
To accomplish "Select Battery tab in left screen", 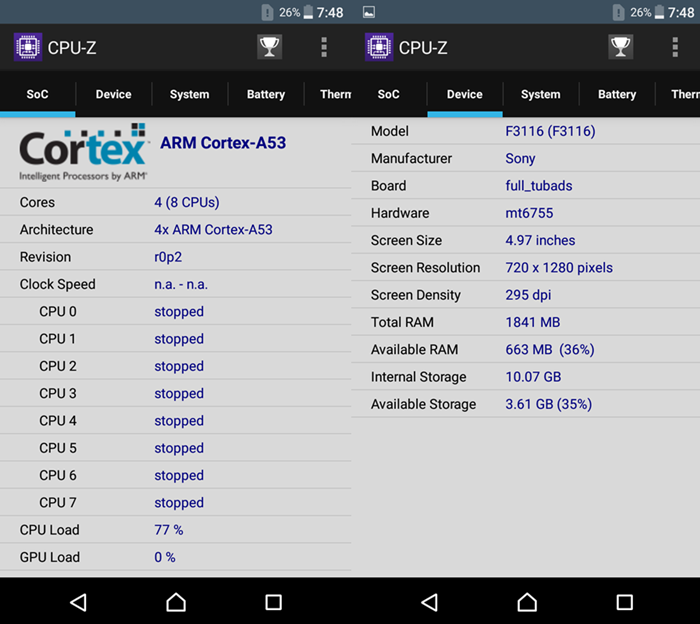I will click(266, 94).
